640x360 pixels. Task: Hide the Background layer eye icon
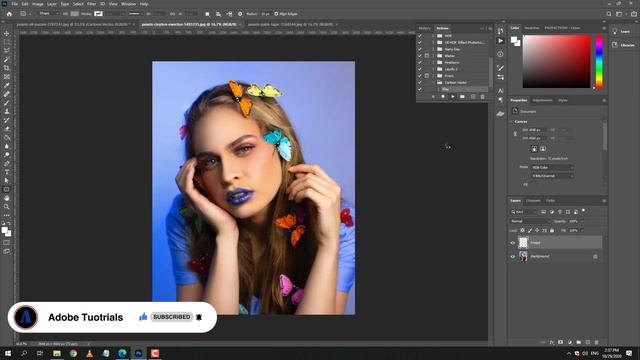(x=513, y=256)
